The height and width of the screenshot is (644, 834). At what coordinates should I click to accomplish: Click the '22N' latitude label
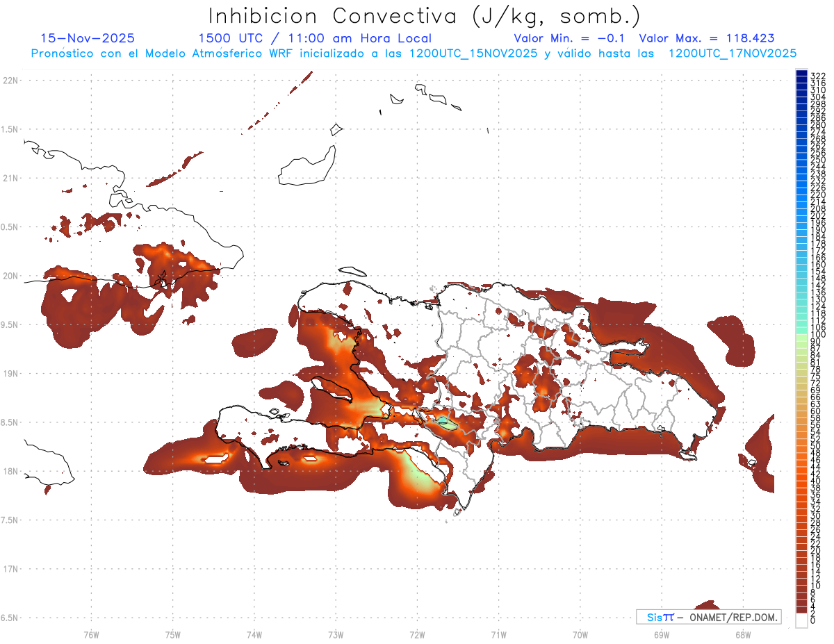click(x=10, y=80)
